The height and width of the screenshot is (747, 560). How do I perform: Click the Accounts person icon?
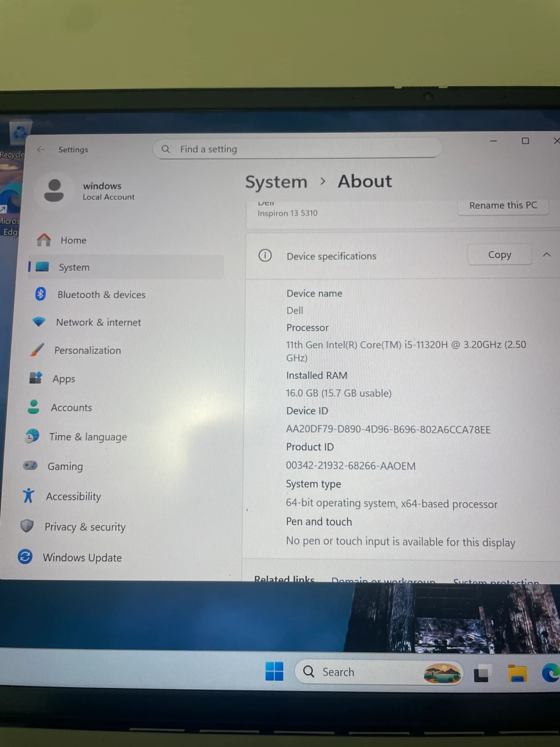click(34, 407)
